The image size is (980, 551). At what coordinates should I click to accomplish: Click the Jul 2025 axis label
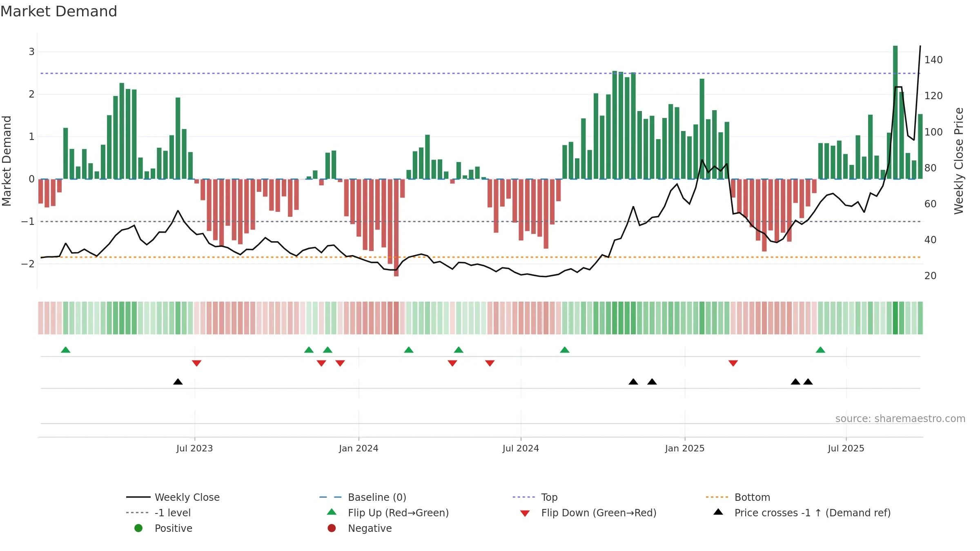[x=846, y=449]
